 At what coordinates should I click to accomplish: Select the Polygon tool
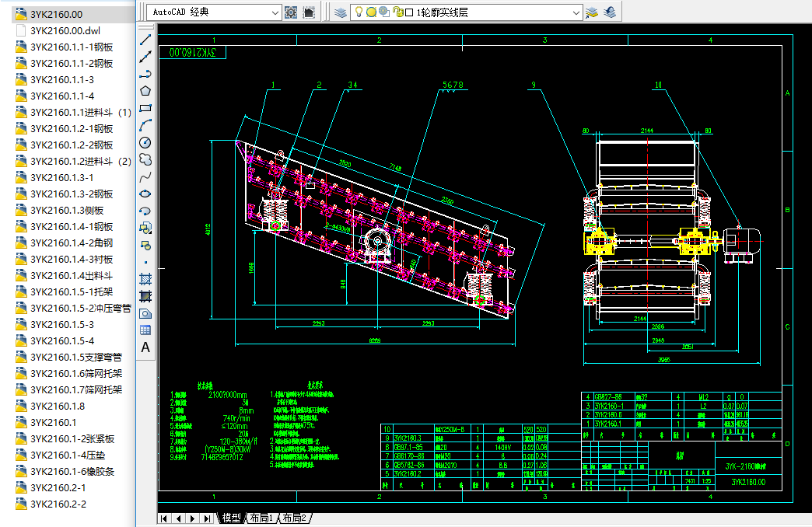[x=145, y=91]
